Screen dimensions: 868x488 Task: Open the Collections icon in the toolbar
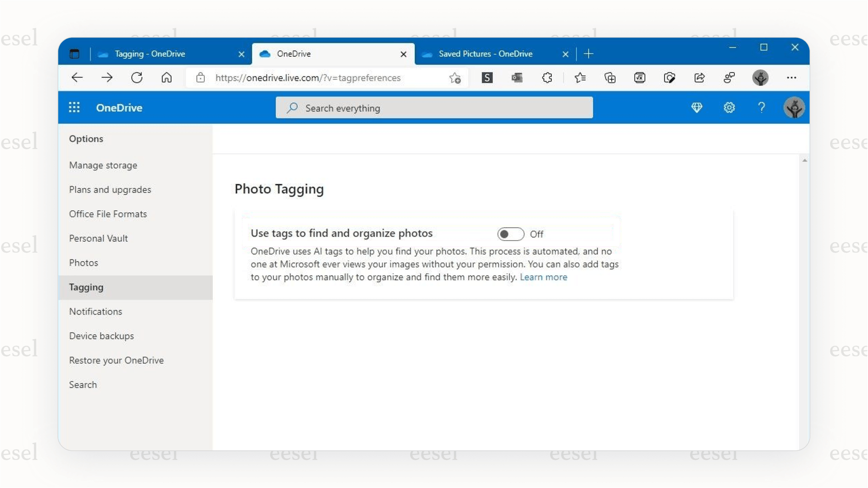click(610, 77)
